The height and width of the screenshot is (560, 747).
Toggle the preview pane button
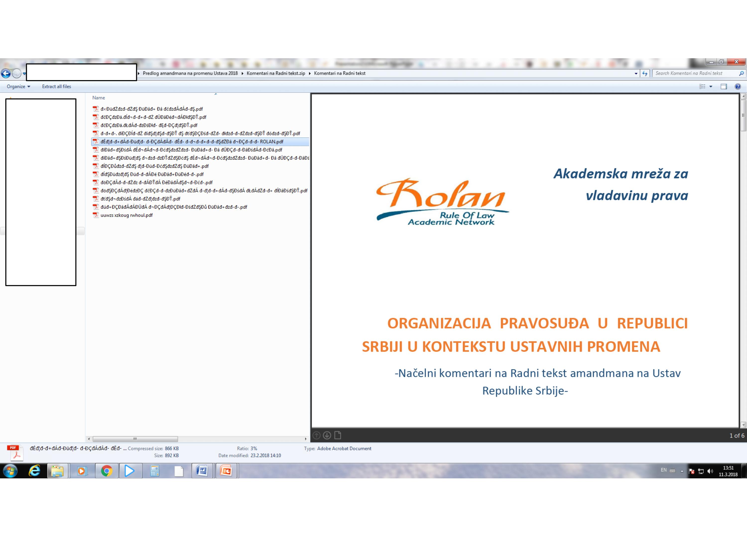pyautogui.click(x=723, y=86)
